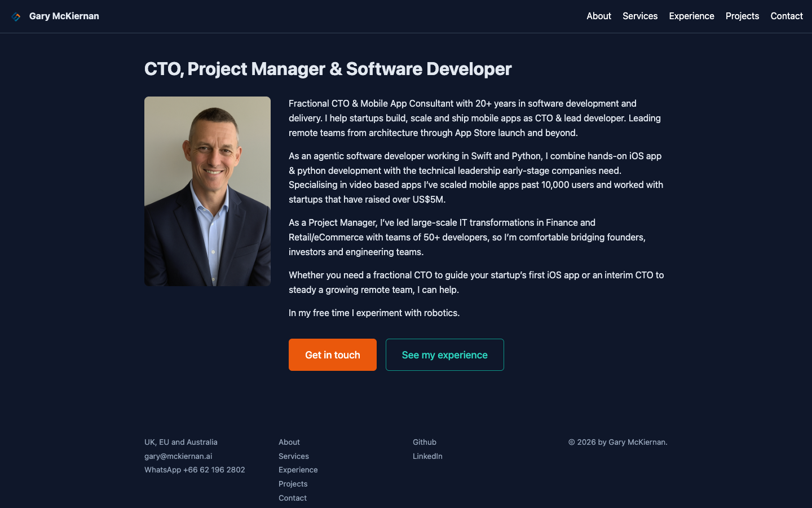This screenshot has width=812, height=508.
Task: Open the Gary McKiernan home link
Action: [64, 16]
